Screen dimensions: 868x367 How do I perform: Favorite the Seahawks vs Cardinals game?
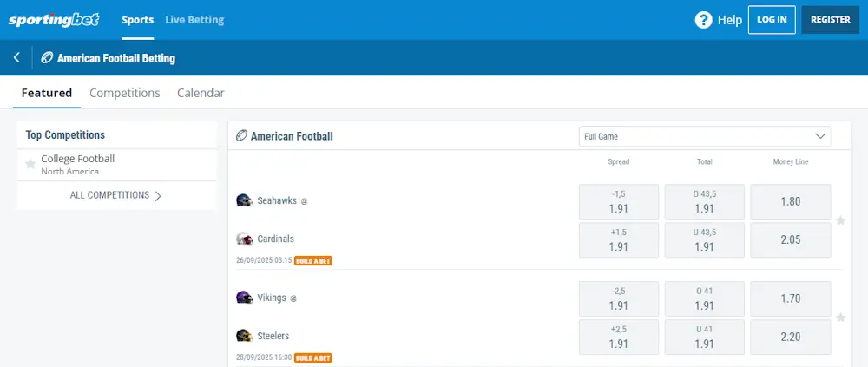(x=840, y=220)
